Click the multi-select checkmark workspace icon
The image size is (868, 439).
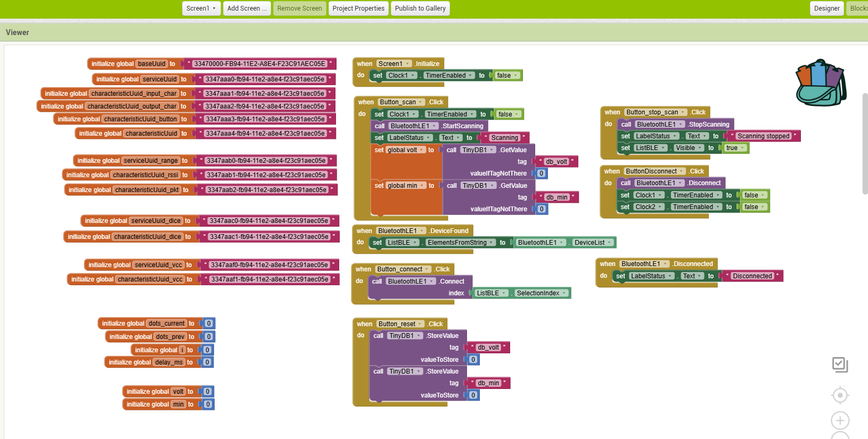point(840,365)
